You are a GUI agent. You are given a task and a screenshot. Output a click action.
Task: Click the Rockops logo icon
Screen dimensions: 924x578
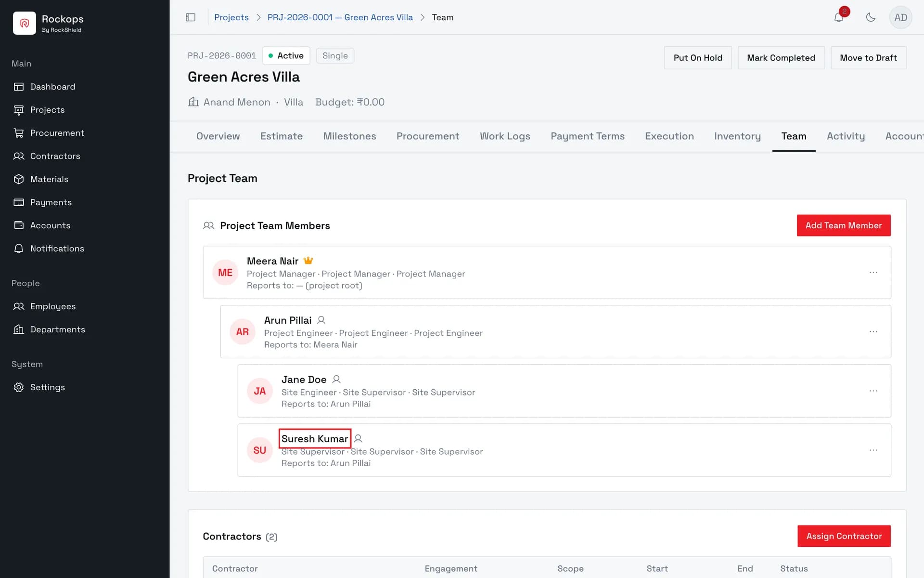tap(25, 23)
